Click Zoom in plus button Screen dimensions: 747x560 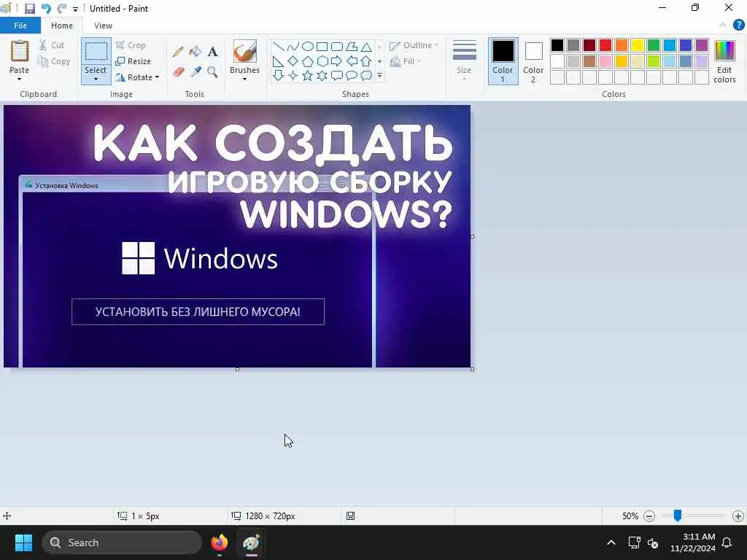pos(738,516)
